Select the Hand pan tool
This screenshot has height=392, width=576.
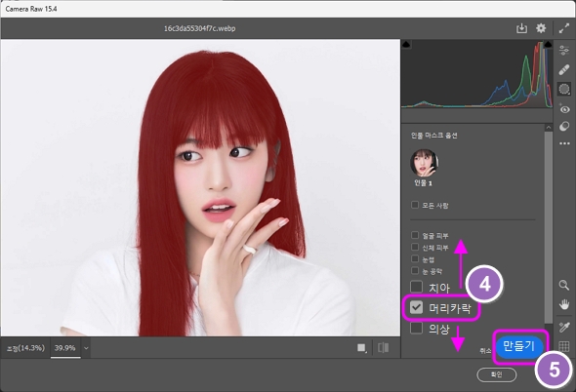coord(564,304)
